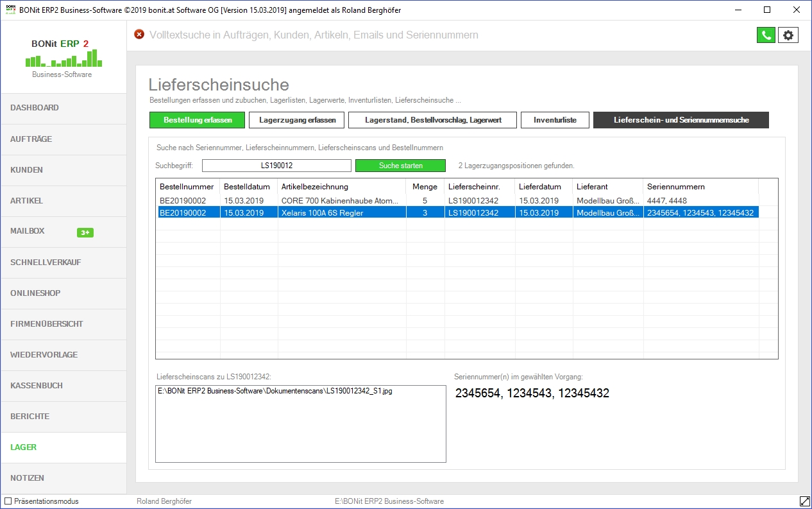Image resolution: width=812 pixels, height=509 pixels.
Task: Sort by the Bestellnummer column header
Action: coord(188,187)
